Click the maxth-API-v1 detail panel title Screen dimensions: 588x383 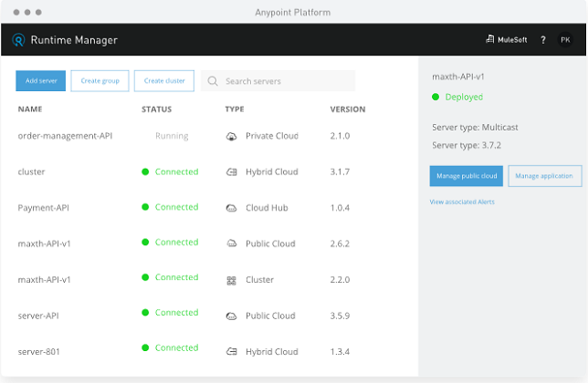coord(457,77)
